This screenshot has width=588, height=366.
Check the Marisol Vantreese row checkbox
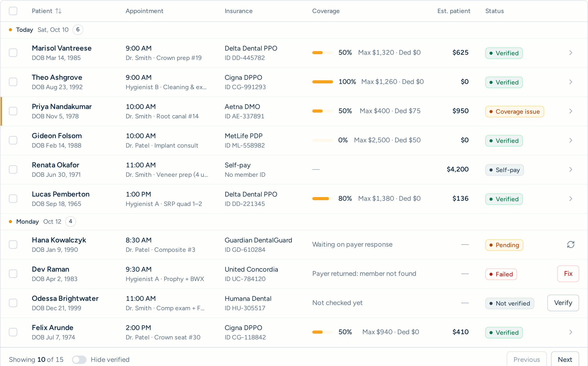13,53
